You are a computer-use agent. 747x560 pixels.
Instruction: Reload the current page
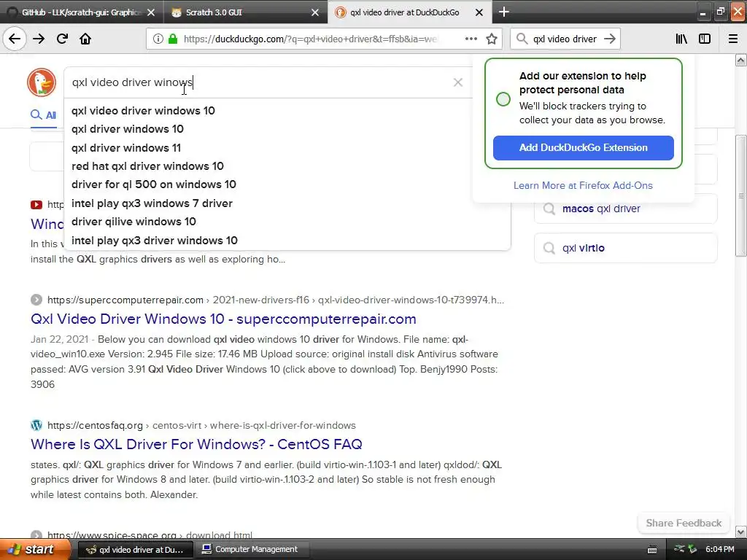tap(62, 39)
